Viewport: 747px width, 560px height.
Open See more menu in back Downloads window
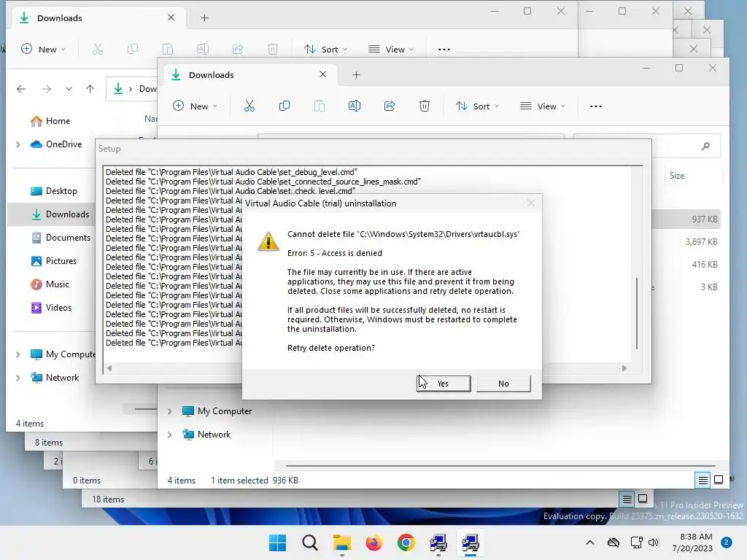coord(444,49)
